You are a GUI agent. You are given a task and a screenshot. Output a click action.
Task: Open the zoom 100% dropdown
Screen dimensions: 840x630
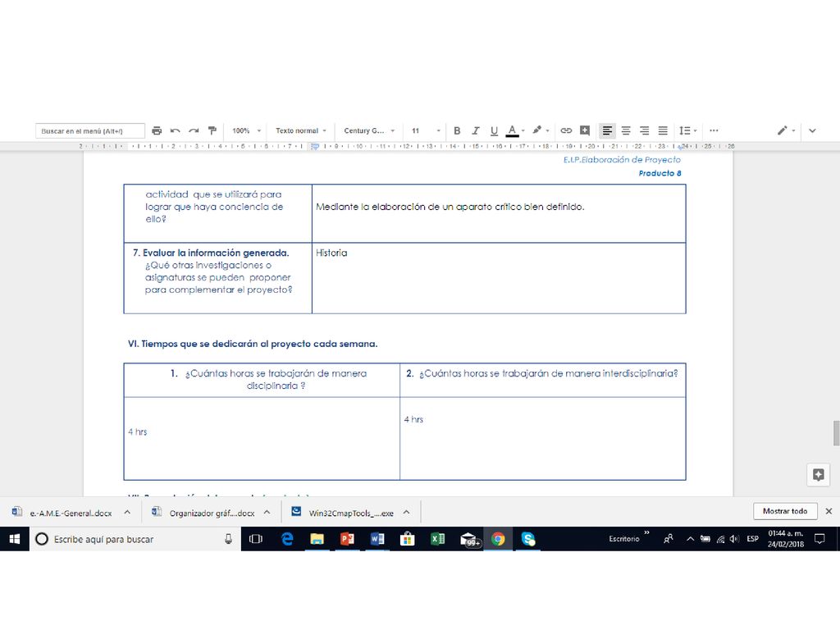click(x=246, y=130)
